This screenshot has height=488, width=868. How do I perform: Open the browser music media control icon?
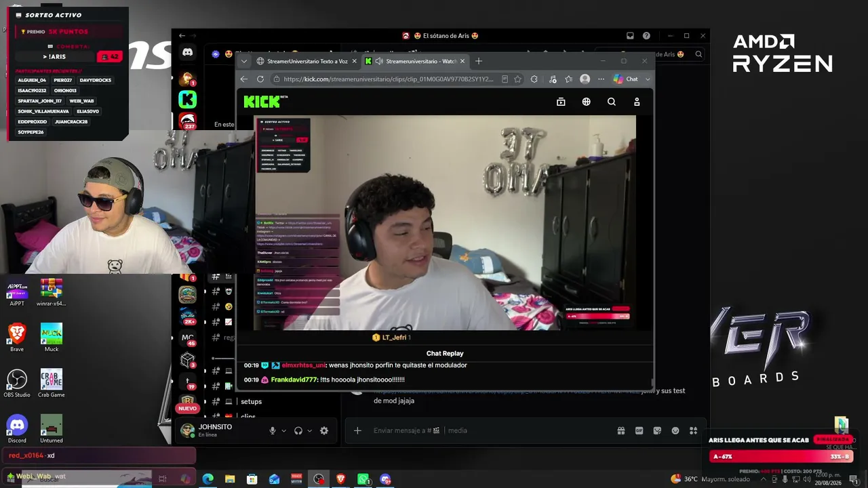[x=552, y=79]
